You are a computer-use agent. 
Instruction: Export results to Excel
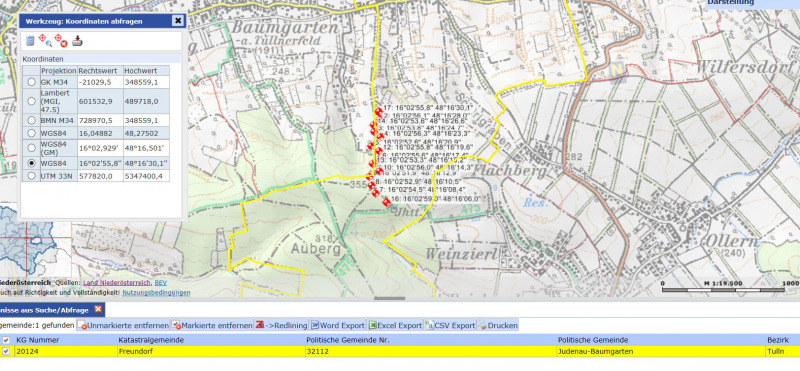point(395,325)
